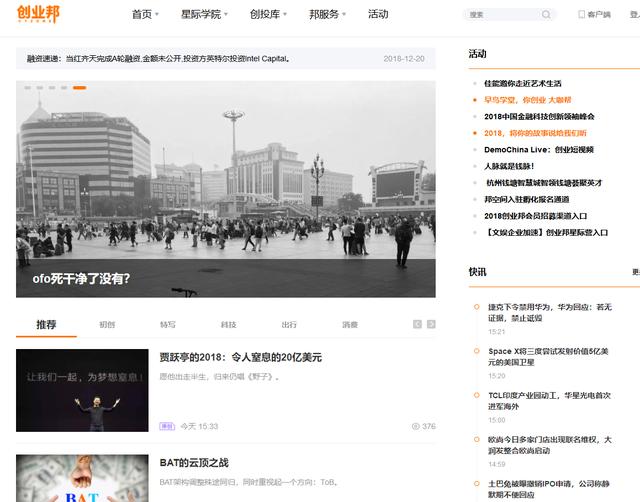
Task: Open news flash 欧尚今日多家门店
Action: point(550,445)
